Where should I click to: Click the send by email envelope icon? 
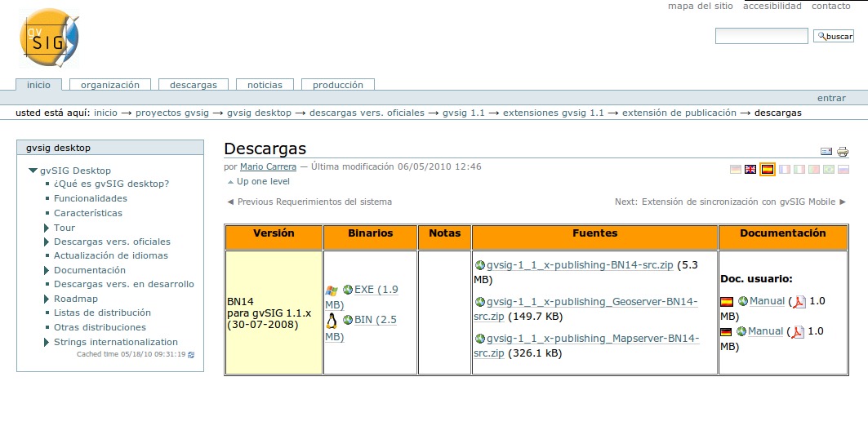[x=826, y=152]
